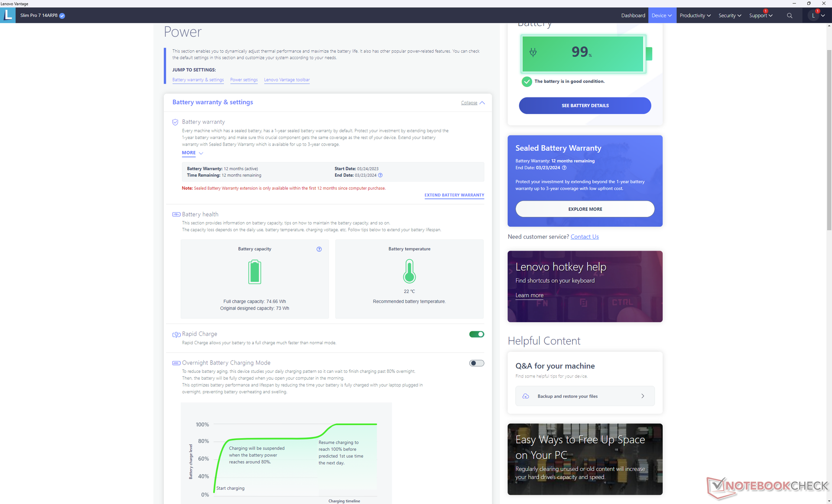Image resolution: width=832 pixels, height=504 pixels.
Task: Click the battery capacity help question icon
Action: click(x=319, y=249)
